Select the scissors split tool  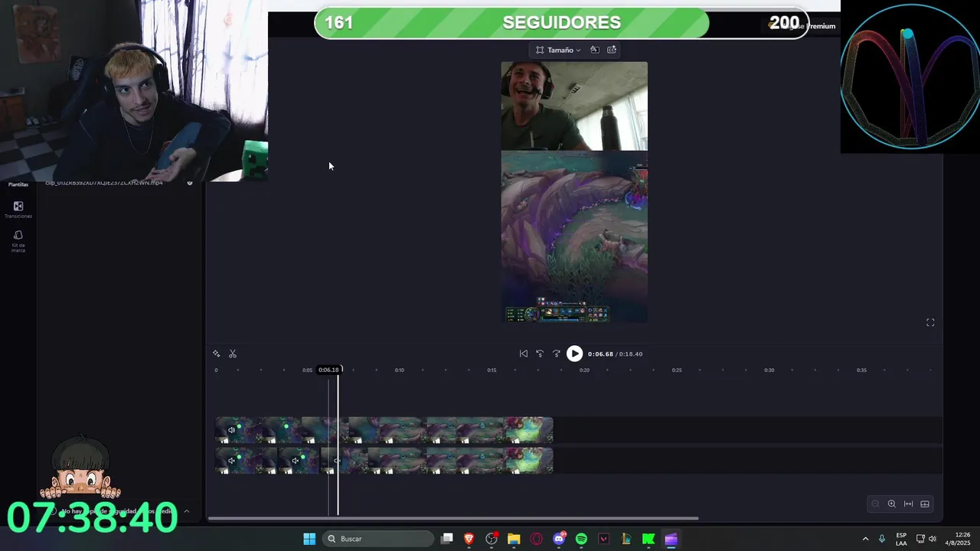[x=233, y=354]
